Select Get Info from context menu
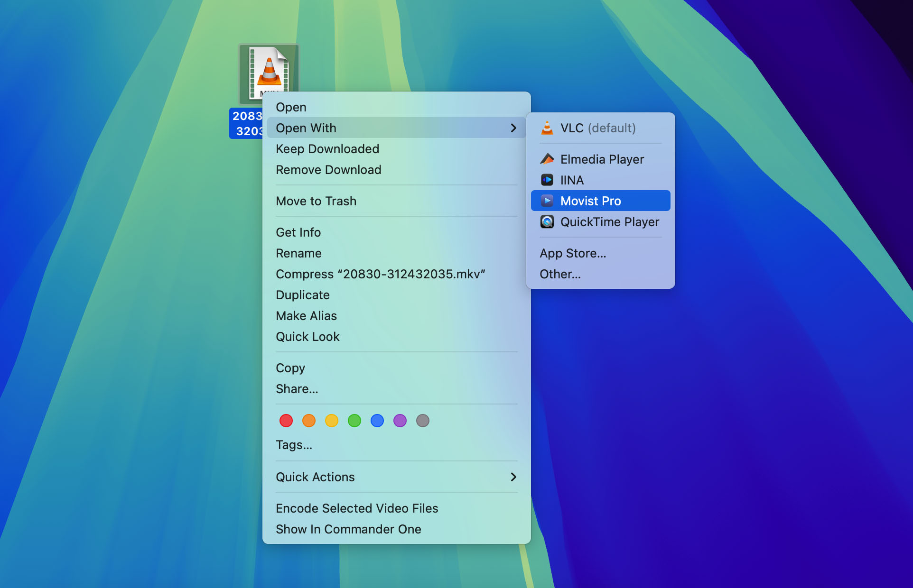Screen dimensions: 913x588 [x=298, y=232]
